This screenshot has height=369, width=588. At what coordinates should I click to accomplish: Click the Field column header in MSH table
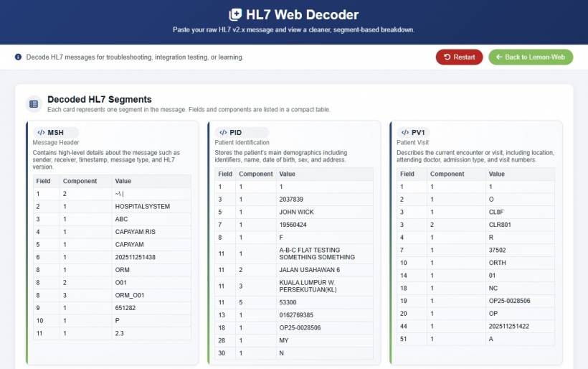(43, 181)
